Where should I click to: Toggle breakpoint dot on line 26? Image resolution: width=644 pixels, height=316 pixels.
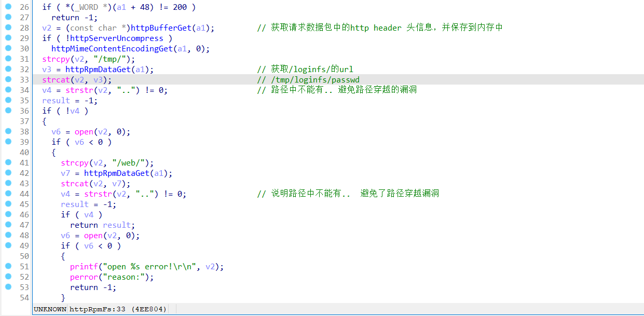pyautogui.click(x=8, y=7)
